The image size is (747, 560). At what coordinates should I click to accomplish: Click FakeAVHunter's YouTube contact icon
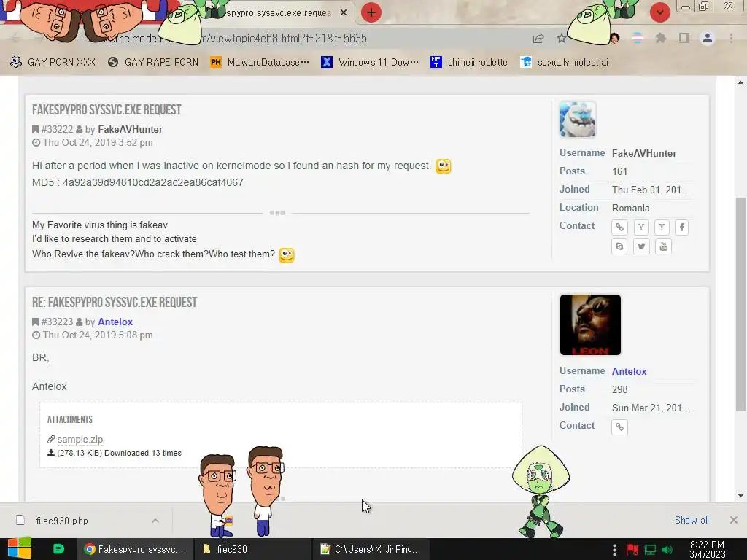tap(663, 246)
